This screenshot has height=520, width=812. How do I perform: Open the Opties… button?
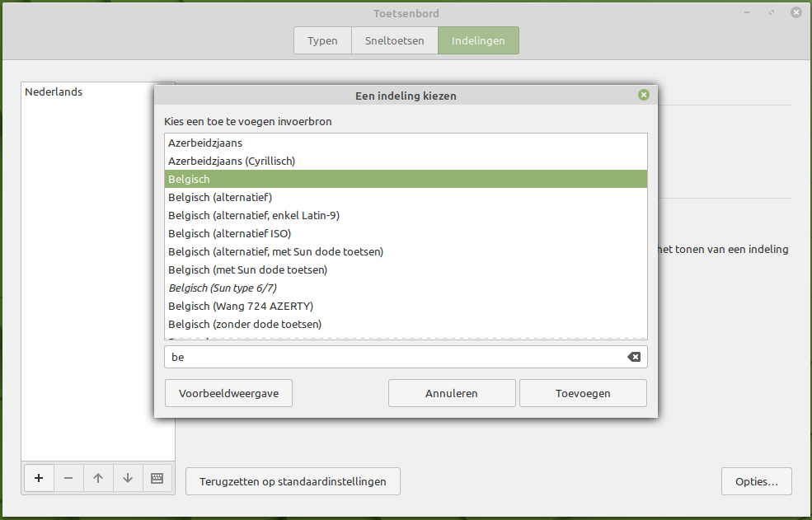tap(756, 481)
